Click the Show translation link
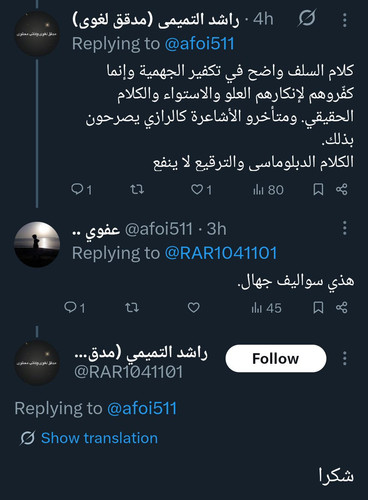This screenshot has height=500, width=368. pyautogui.click(x=99, y=438)
